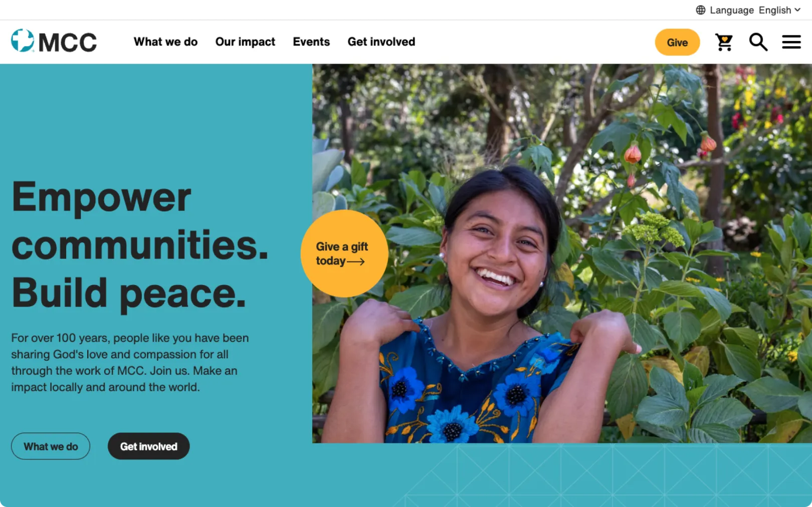Click the hero photo of smiling woman
The width and height of the screenshot is (812, 507).
point(562,253)
